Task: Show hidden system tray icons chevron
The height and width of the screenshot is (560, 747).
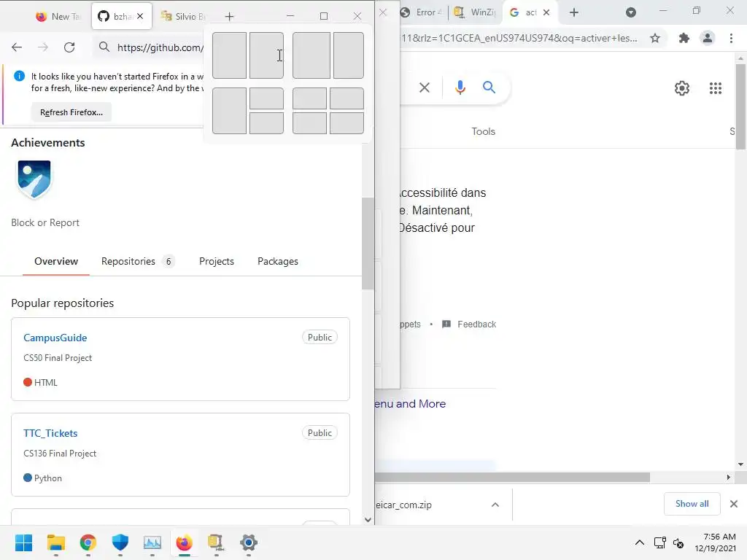Action: point(640,542)
